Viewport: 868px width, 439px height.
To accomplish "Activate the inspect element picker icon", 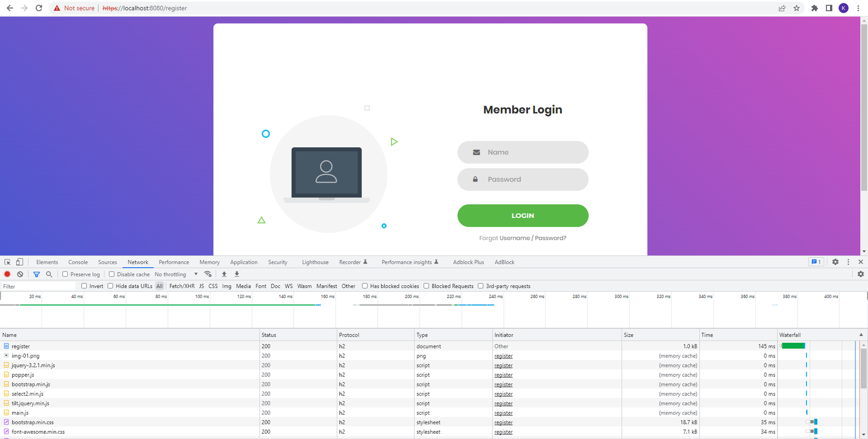I will click(7, 262).
